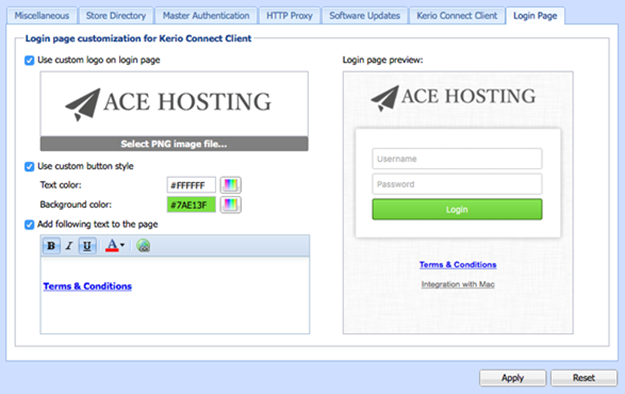Insert a hyperlink with the globe icon
Viewport: 625px width, 394px height.
click(x=143, y=246)
